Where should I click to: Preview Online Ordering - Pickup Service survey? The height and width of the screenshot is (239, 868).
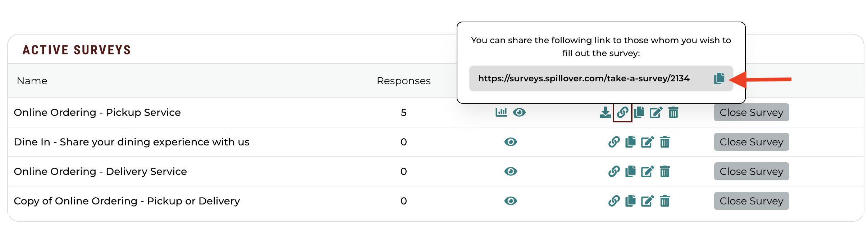click(x=519, y=112)
